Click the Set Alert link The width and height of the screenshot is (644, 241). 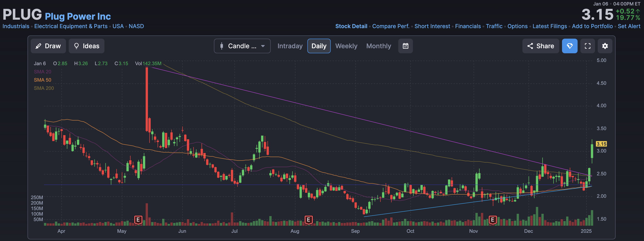coord(629,26)
